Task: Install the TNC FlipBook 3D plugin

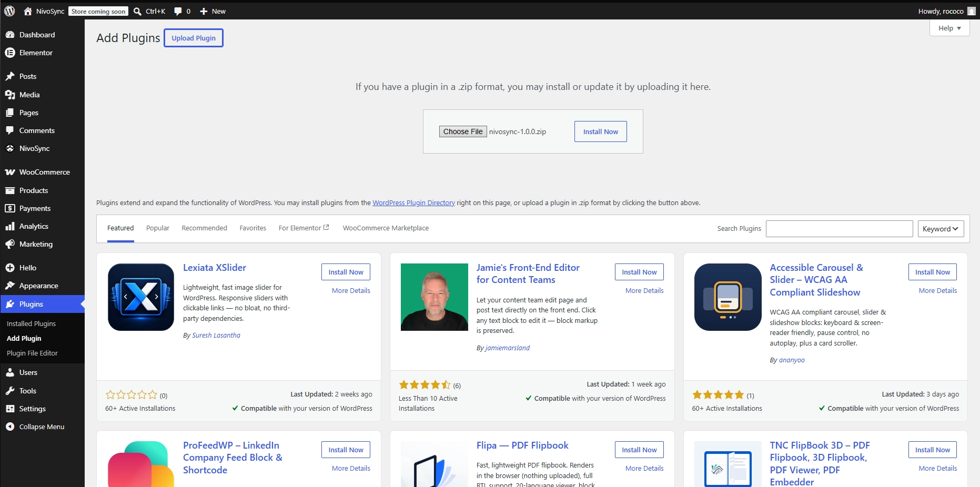Action: (x=933, y=450)
